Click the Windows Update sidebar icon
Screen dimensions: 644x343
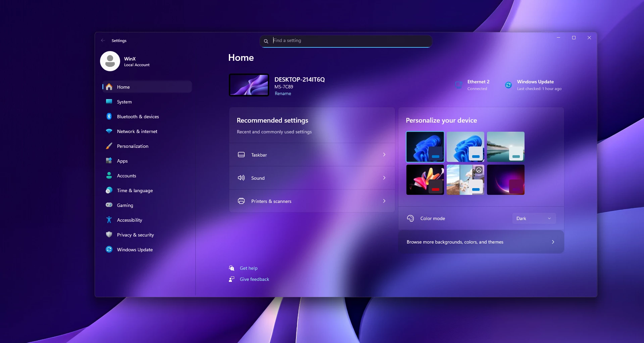click(x=109, y=249)
